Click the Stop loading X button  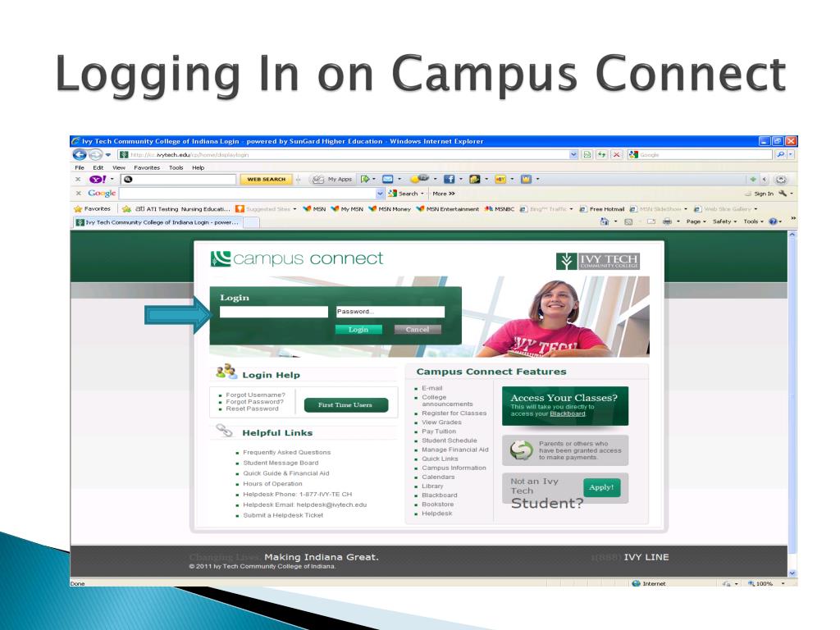point(616,154)
